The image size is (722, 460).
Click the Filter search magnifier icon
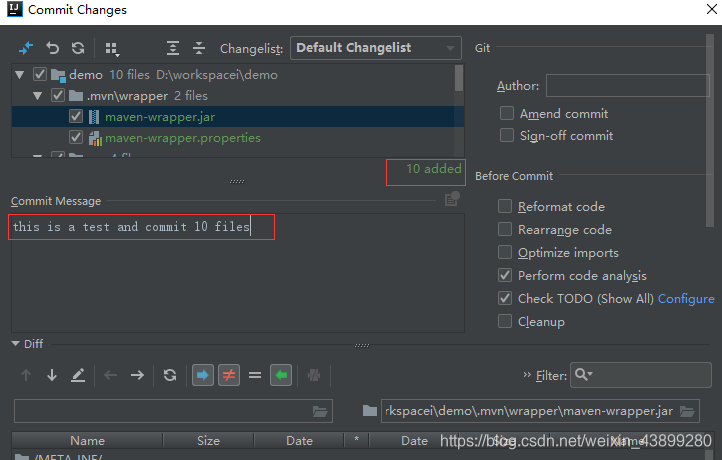pyautogui.click(x=583, y=375)
